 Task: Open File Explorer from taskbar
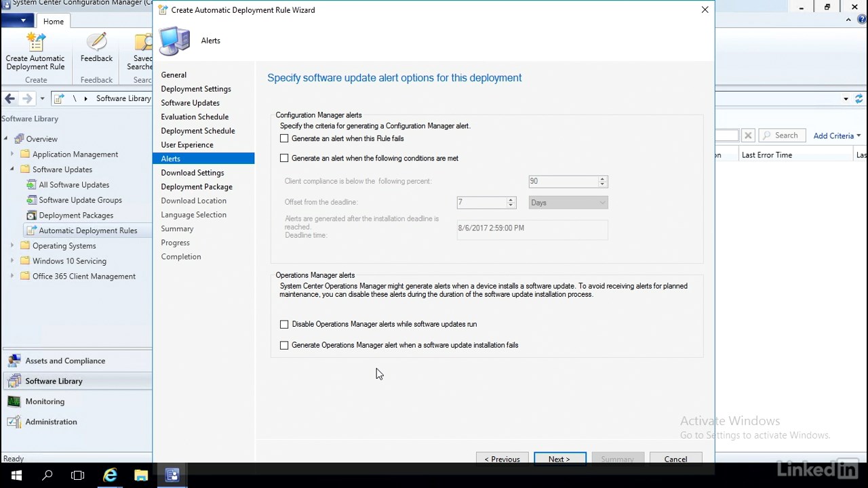[x=141, y=475]
